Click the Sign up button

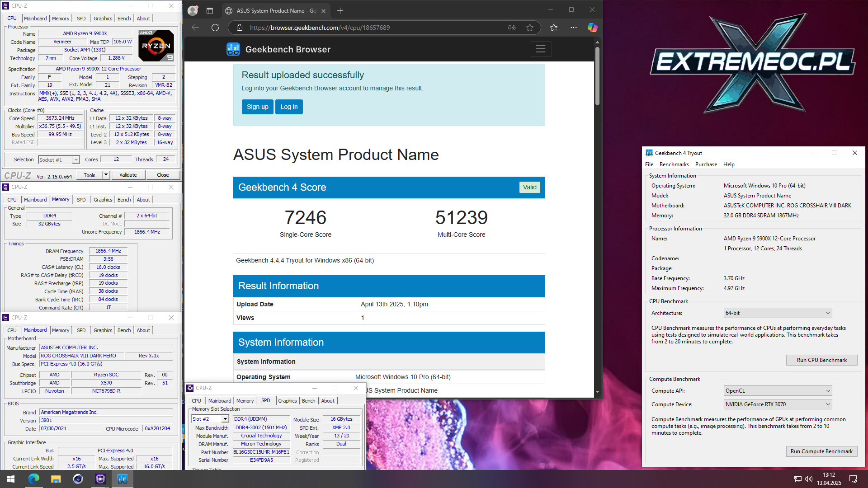click(258, 107)
